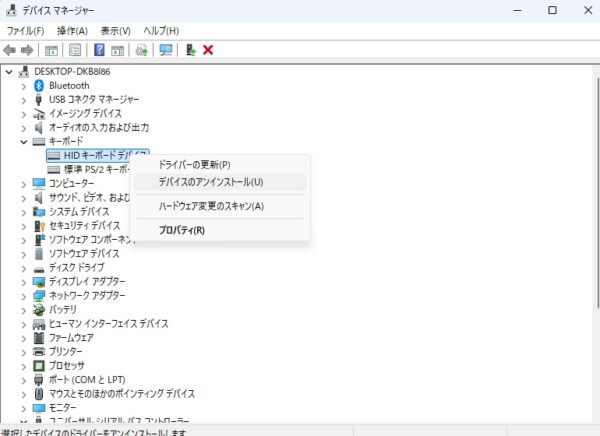The image size is (600, 436).
Task: Click the プリンター icon
Action: 39,351
